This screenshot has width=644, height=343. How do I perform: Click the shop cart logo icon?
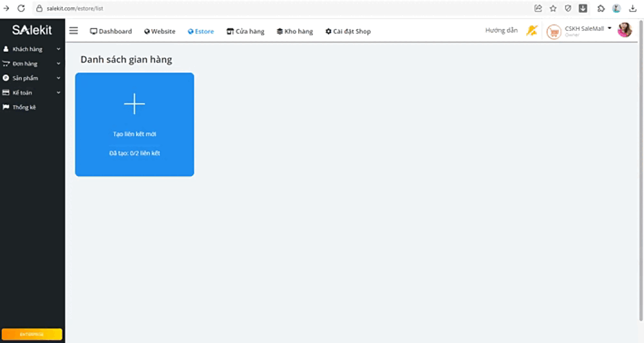pos(553,32)
